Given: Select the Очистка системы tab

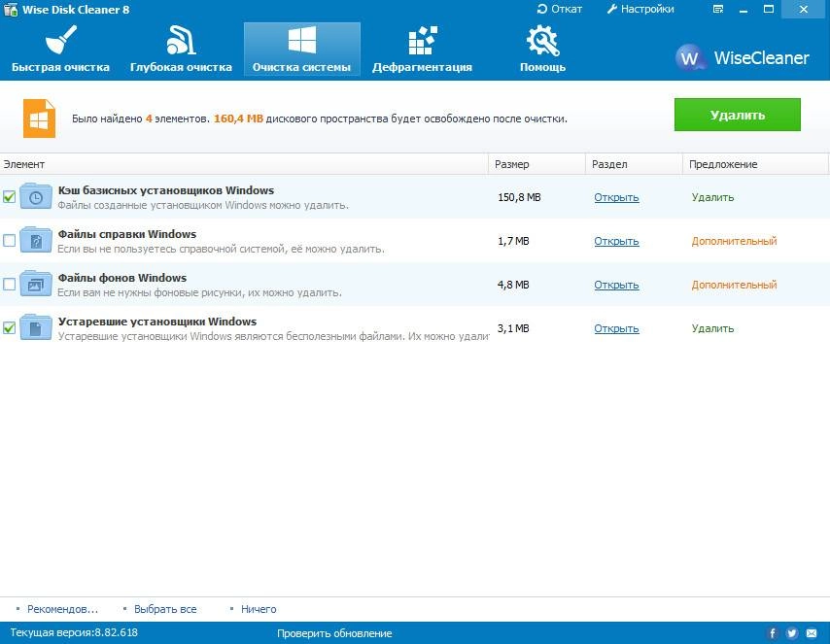Looking at the screenshot, I should (301, 50).
